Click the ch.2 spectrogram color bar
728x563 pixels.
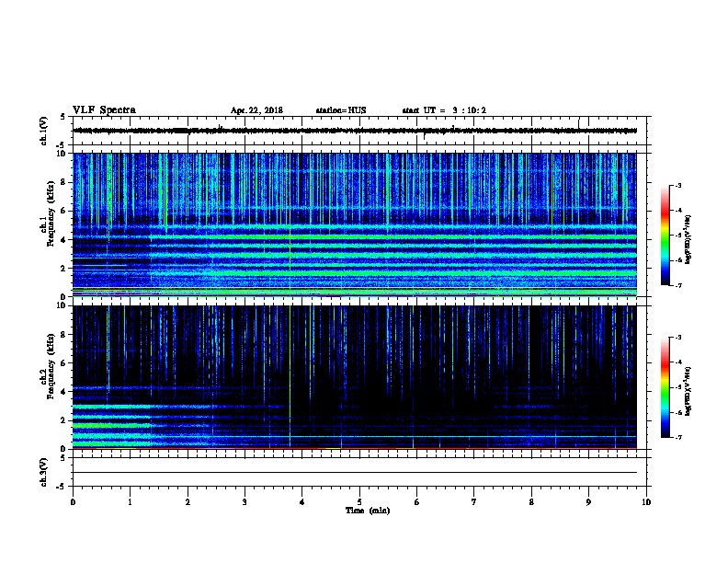pos(665,387)
